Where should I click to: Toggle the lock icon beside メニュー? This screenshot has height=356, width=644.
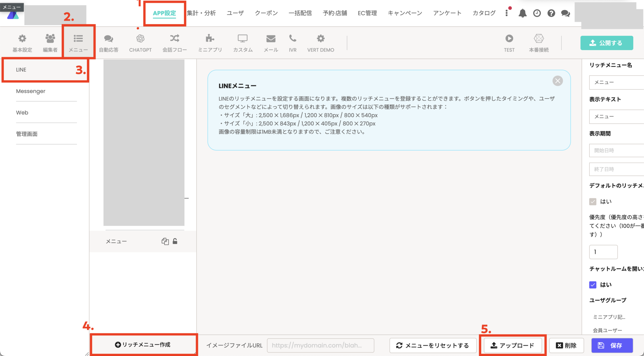pyautogui.click(x=175, y=241)
